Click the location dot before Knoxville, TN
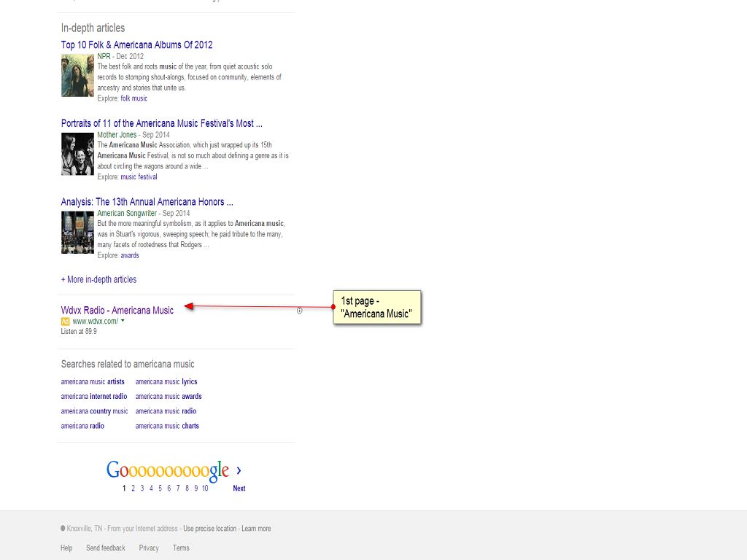Image resolution: width=747 pixels, height=560 pixels. coord(63,528)
